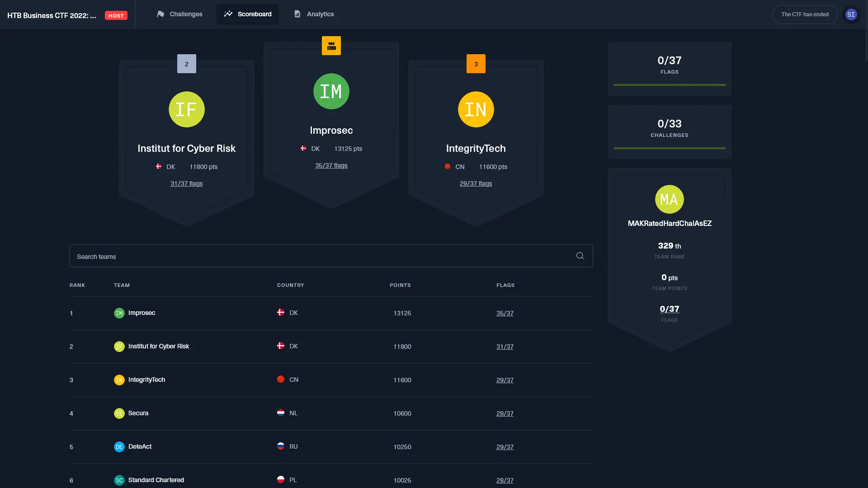Viewport: 868px width, 488px height.
Task: Click the Netherlands flag icon beside Secura
Action: point(281,413)
